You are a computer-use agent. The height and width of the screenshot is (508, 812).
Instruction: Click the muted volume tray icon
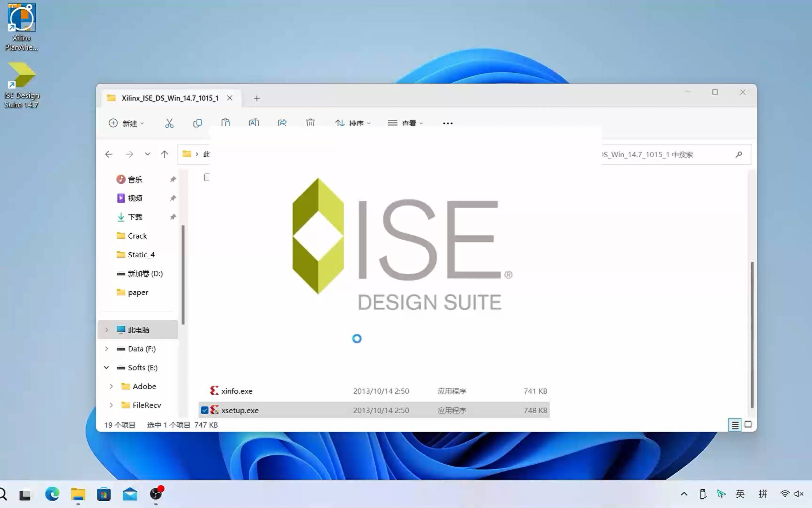pyautogui.click(x=799, y=494)
